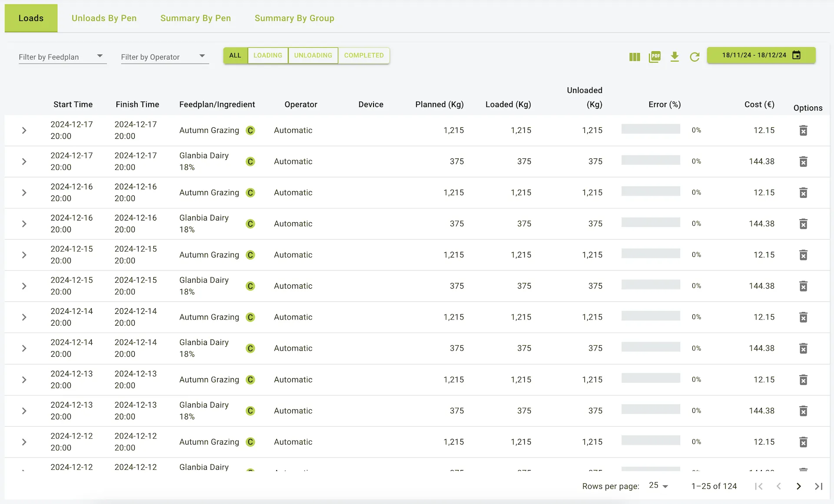This screenshot has height=504, width=834.
Task: Open Filter by Operator dropdown
Action: 164,57
